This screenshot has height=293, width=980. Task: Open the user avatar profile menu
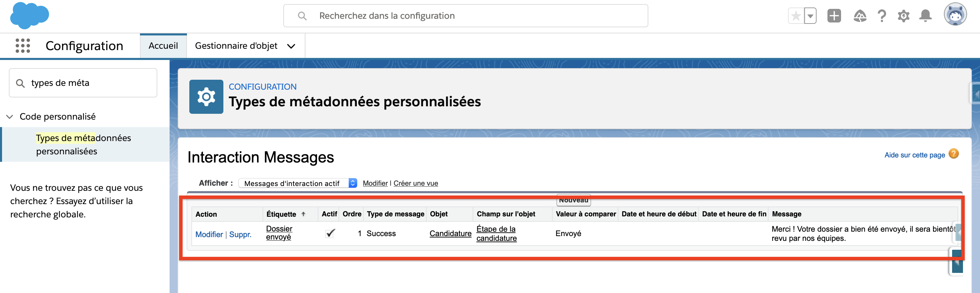[x=955, y=15]
